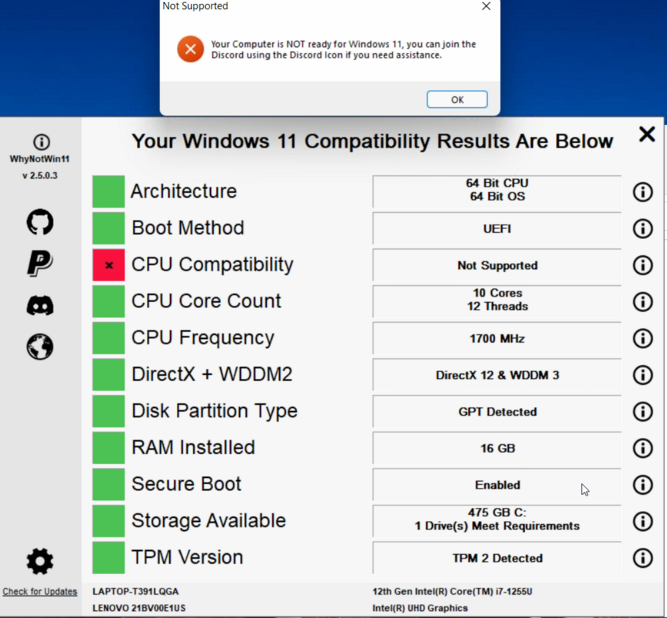Click the 'NOT ready for Windows 11' message
Screen dimensions: 667x618
pyautogui.click(x=344, y=49)
